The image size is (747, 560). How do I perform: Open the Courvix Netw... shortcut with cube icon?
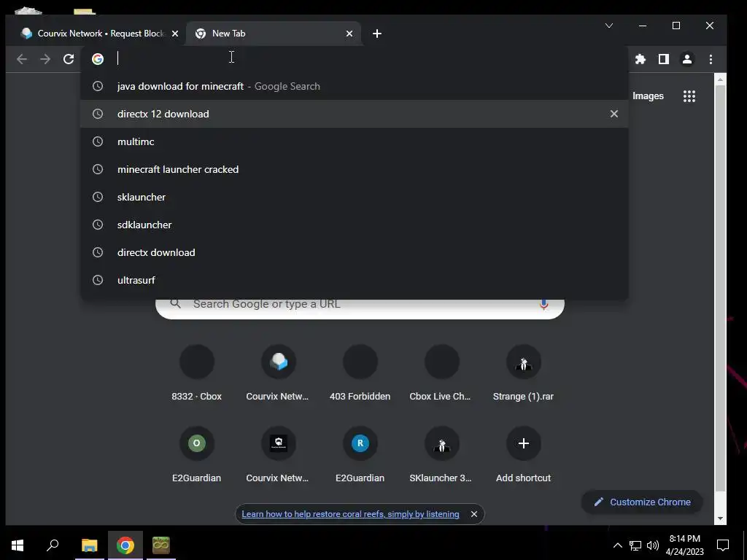pos(278,374)
